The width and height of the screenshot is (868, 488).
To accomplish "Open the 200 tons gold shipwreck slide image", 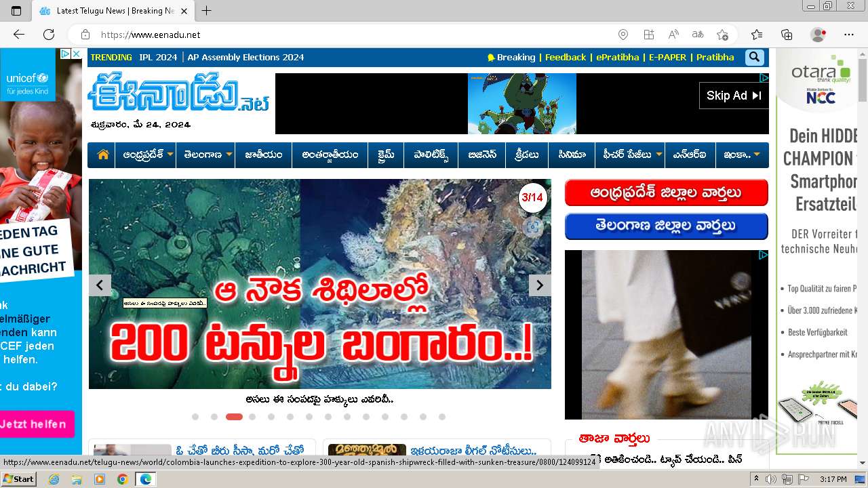I will point(320,284).
